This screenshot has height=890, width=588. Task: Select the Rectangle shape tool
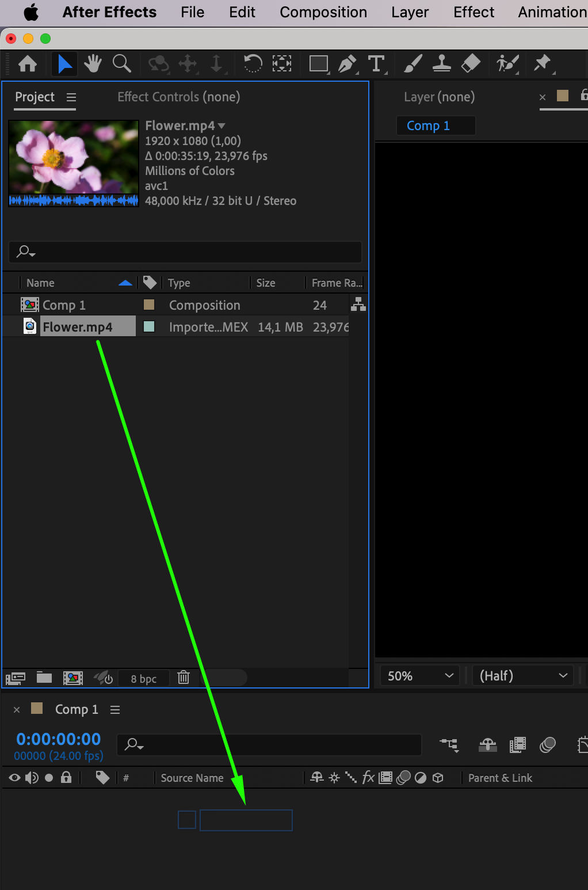(x=319, y=63)
